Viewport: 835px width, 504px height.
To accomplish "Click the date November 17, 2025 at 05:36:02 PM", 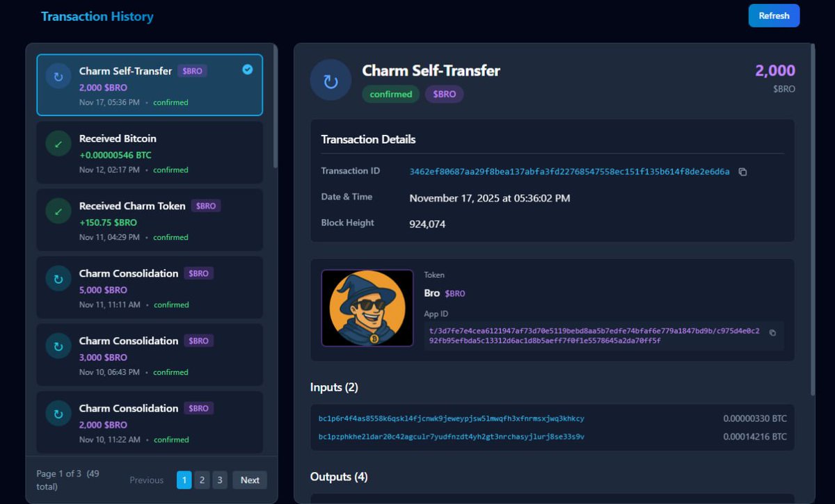I will [x=490, y=198].
